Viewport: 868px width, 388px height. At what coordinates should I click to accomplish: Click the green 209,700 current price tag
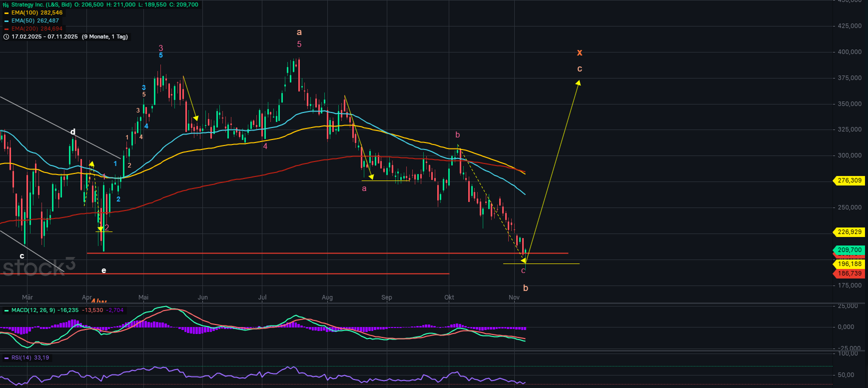(x=849, y=250)
